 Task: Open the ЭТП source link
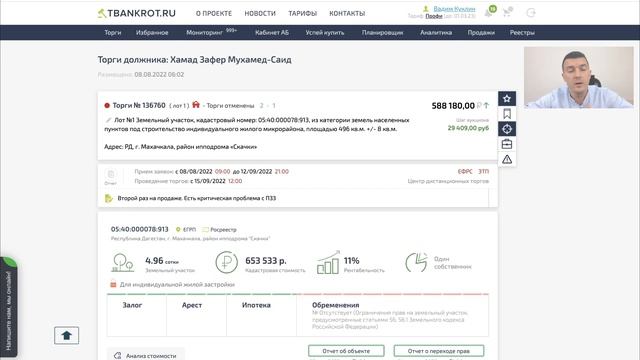click(x=484, y=171)
